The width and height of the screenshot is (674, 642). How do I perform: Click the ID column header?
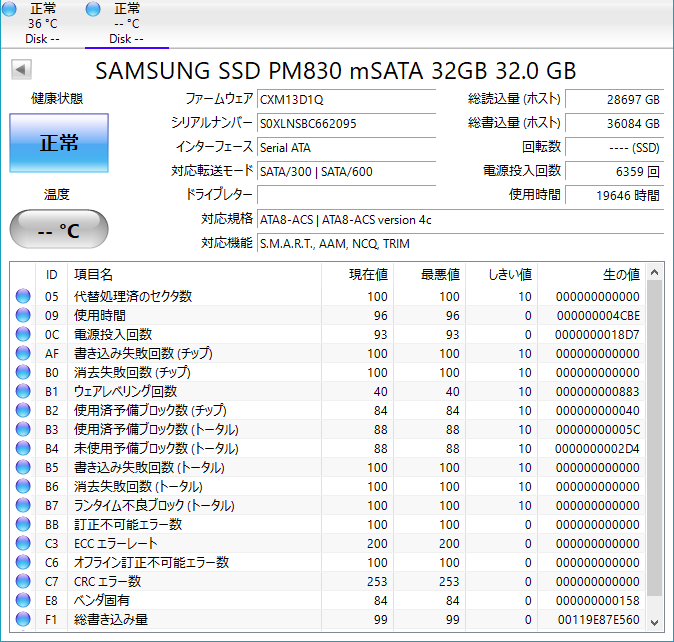(x=51, y=275)
